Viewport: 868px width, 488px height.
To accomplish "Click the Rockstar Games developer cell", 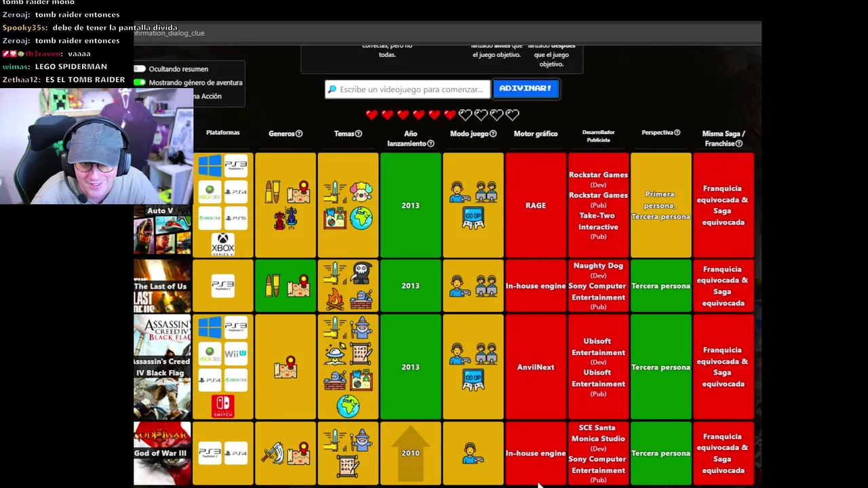I will [x=598, y=205].
